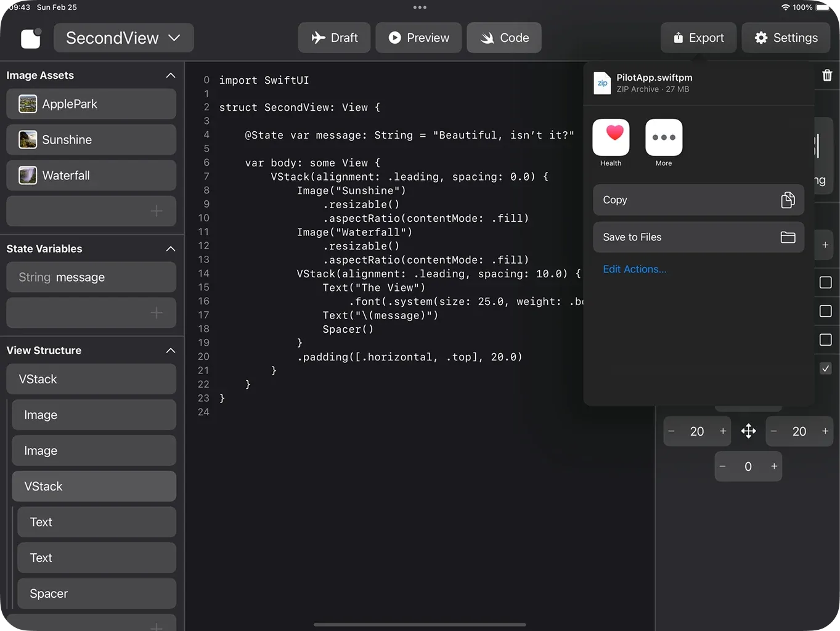The width and height of the screenshot is (840, 631).
Task: Click the Copy documents icon
Action: 788,200
